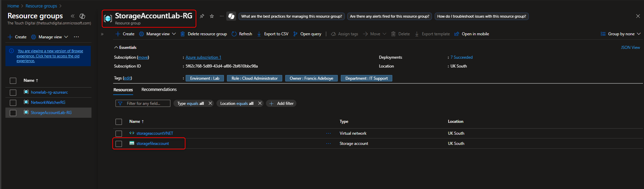Open NetworkWatcherRG resource group

[48, 102]
